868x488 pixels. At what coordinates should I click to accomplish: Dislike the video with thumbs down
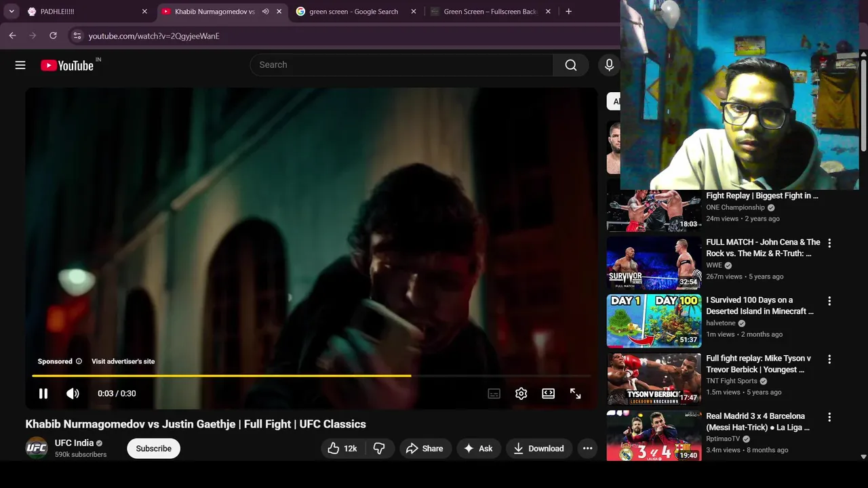point(380,449)
